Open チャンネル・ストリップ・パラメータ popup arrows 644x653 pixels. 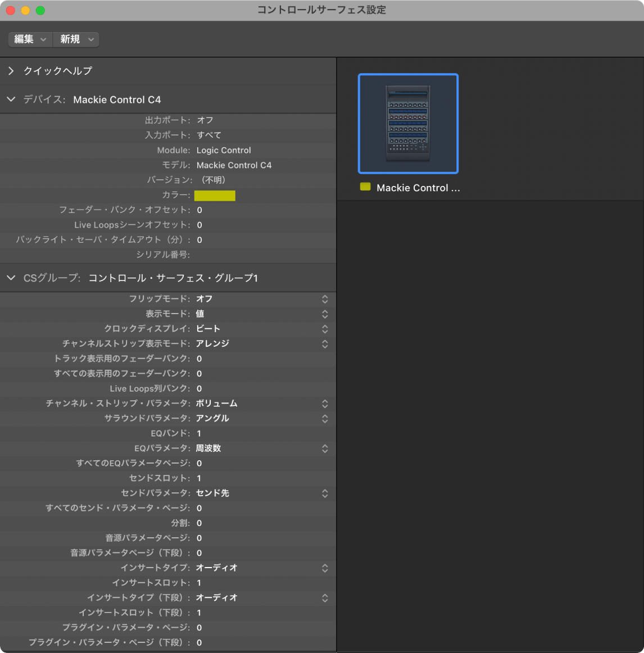[325, 403]
